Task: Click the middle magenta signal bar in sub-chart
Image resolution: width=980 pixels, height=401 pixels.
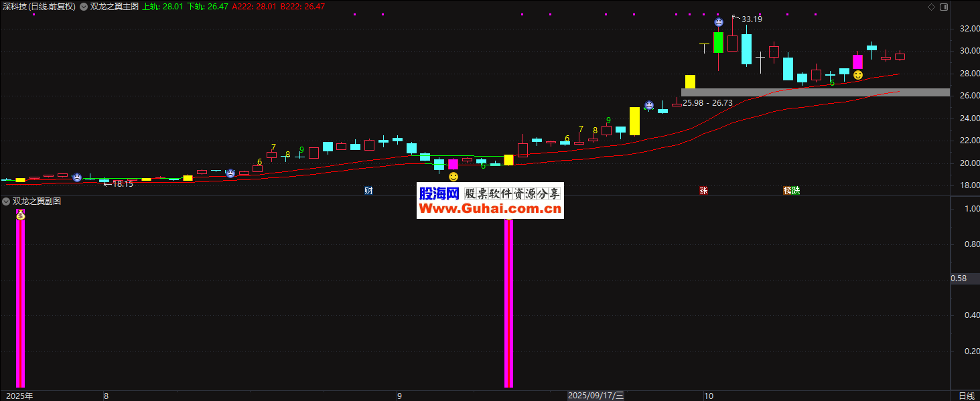Action: 508,303
